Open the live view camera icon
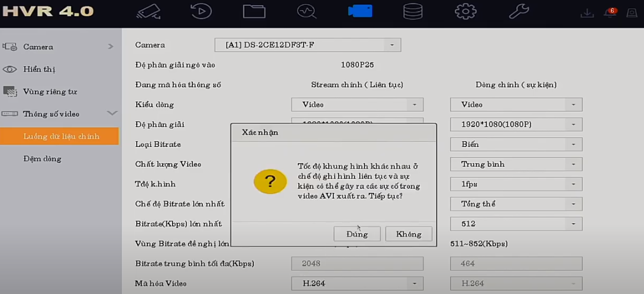The image size is (644, 294). pyautogui.click(x=148, y=11)
